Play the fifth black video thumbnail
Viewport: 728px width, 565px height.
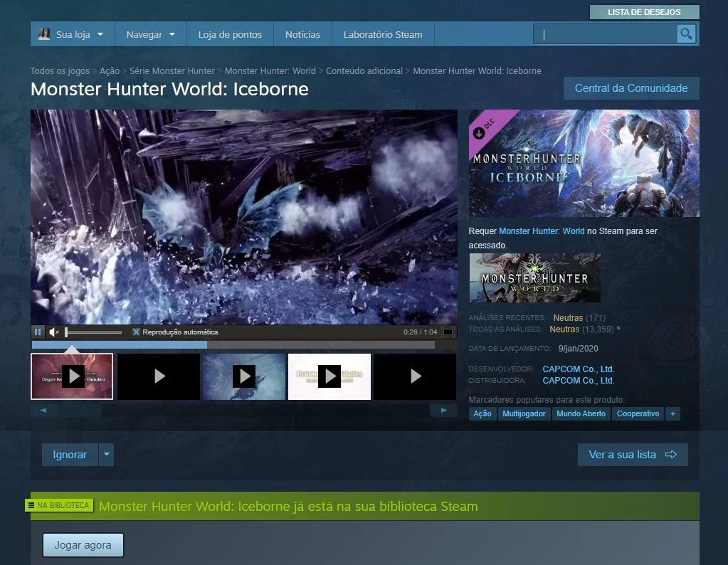pos(415,376)
